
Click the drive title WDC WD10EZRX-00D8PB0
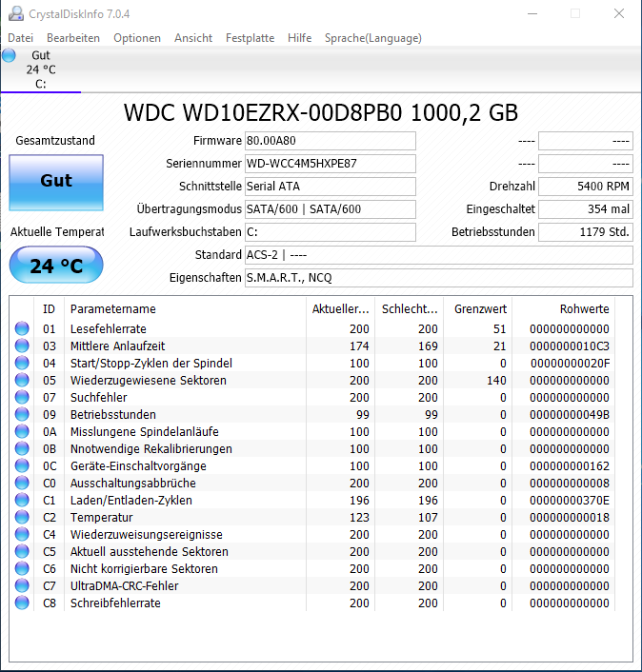321,112
